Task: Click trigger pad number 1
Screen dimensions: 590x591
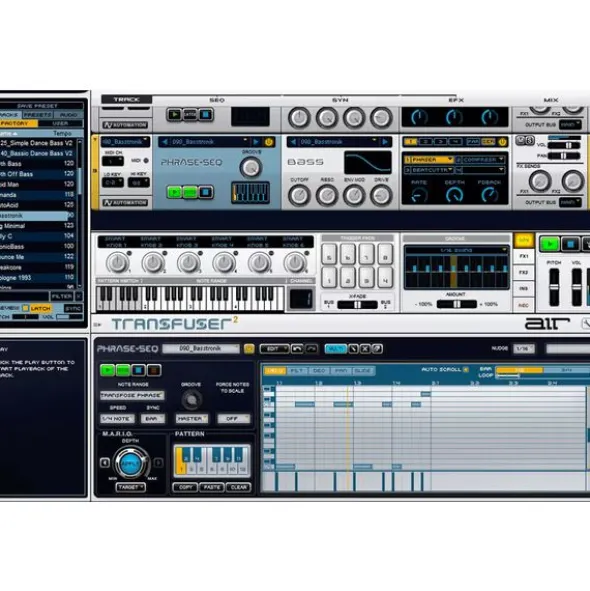Action: [x=329, y=277]
